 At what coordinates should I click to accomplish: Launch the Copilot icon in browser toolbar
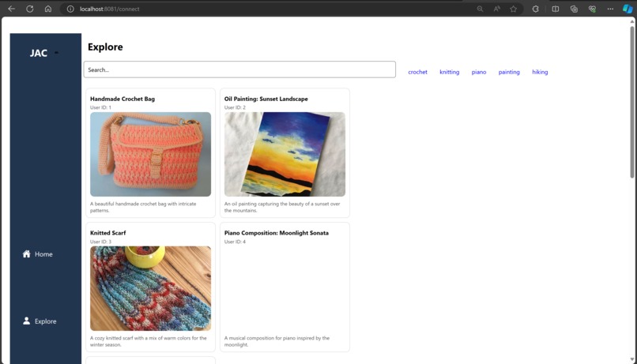628,9
